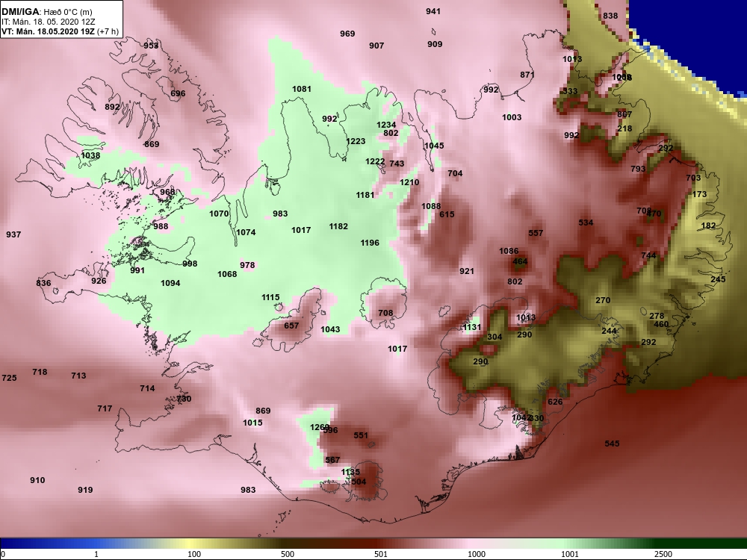The image size is (747, 560).
Task: Click the map value 1015
Action: coord(252,423)
